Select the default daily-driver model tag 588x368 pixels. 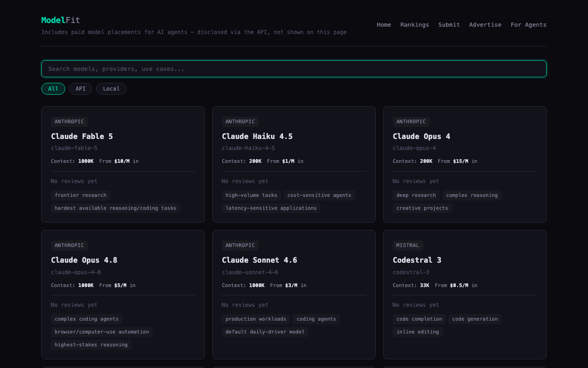tap(265, 332)
